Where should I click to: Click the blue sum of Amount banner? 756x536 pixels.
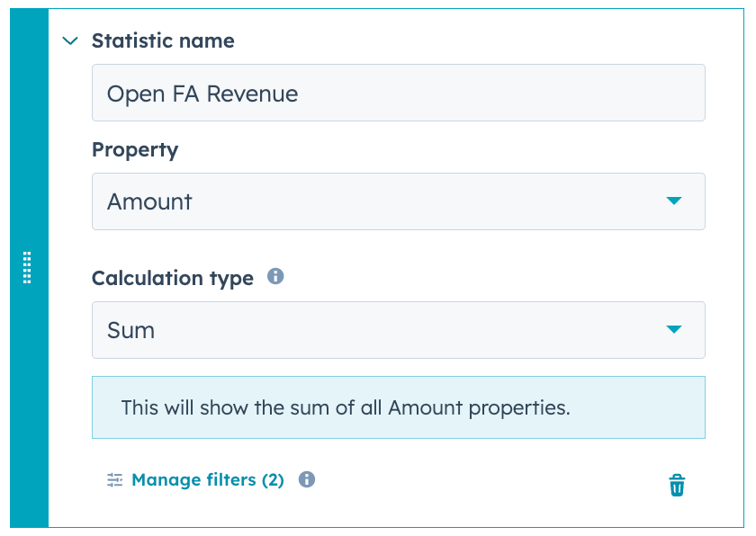[x=398, y=407]
